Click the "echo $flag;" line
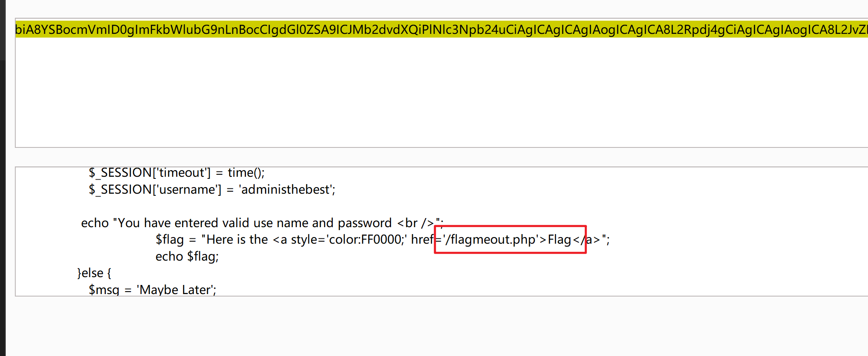This screenshot has height=356, width=868. [x=187, y=256]
